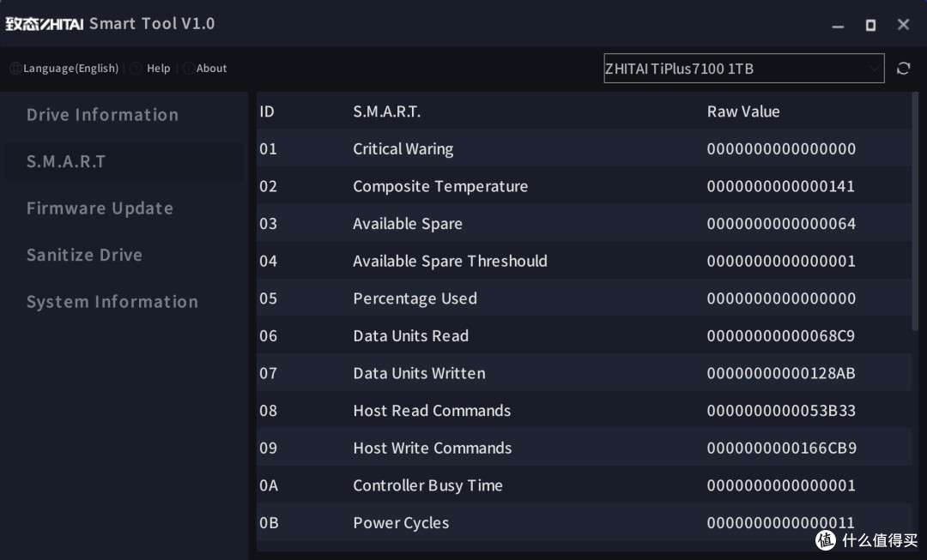The height and width of the screenshot is (560, 927).
Task: Click the Raw Value column header
Action: coord(743,111)
